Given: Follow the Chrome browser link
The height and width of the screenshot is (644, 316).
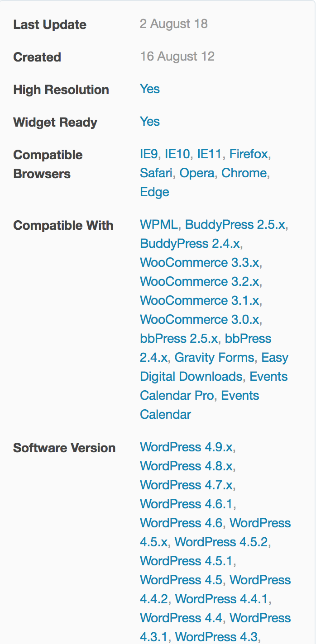Looking at the screenshot, I should point(244,173).
